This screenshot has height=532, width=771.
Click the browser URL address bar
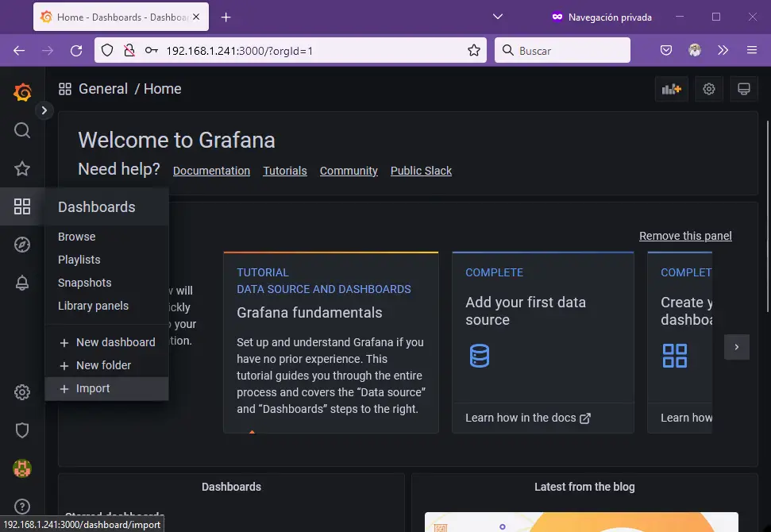point(290,50)
